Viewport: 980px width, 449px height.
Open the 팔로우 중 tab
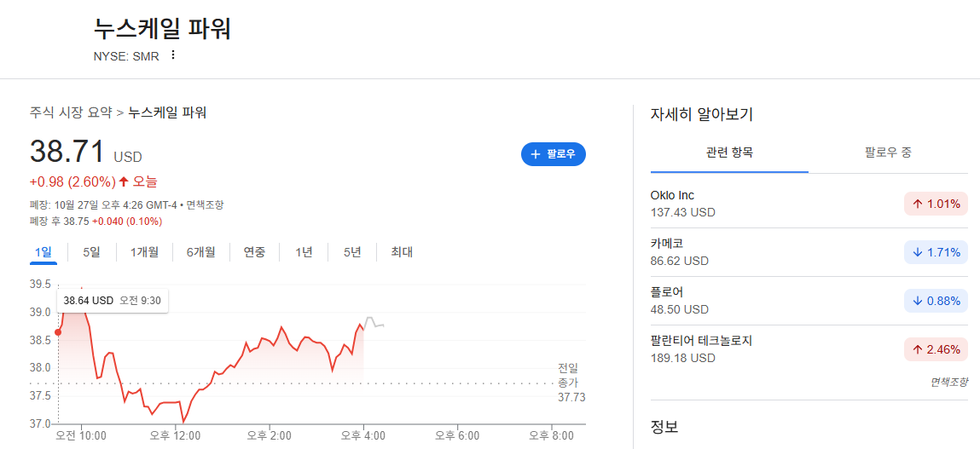[888, 153]
